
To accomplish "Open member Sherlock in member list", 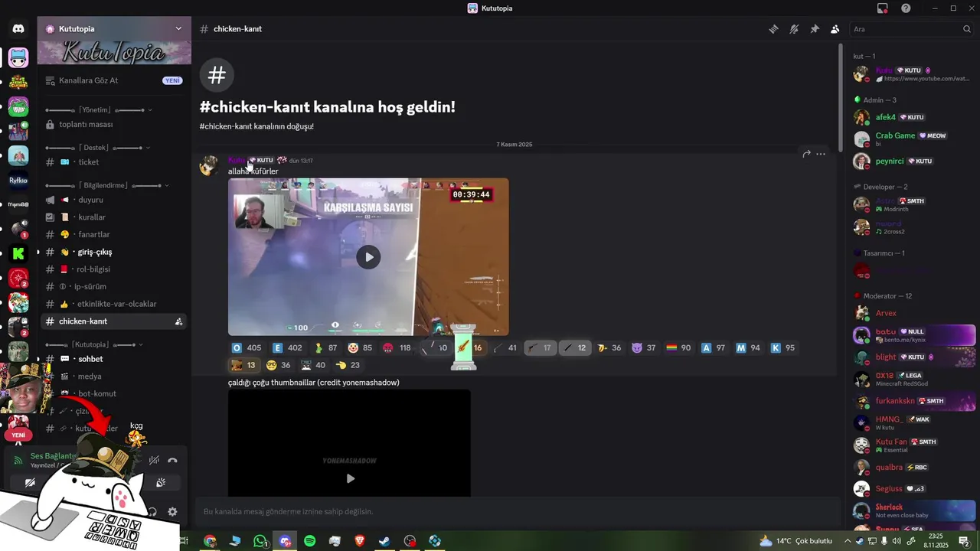I will [913, 510].
